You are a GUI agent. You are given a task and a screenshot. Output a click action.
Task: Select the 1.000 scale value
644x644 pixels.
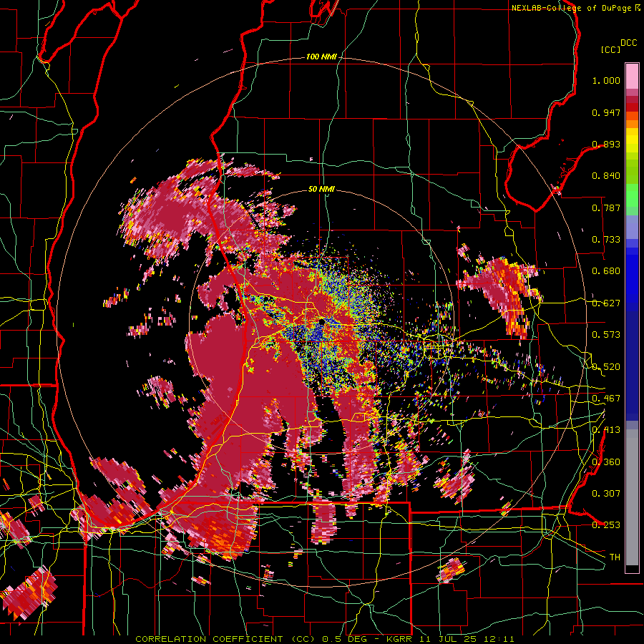(x=606, y=80)
